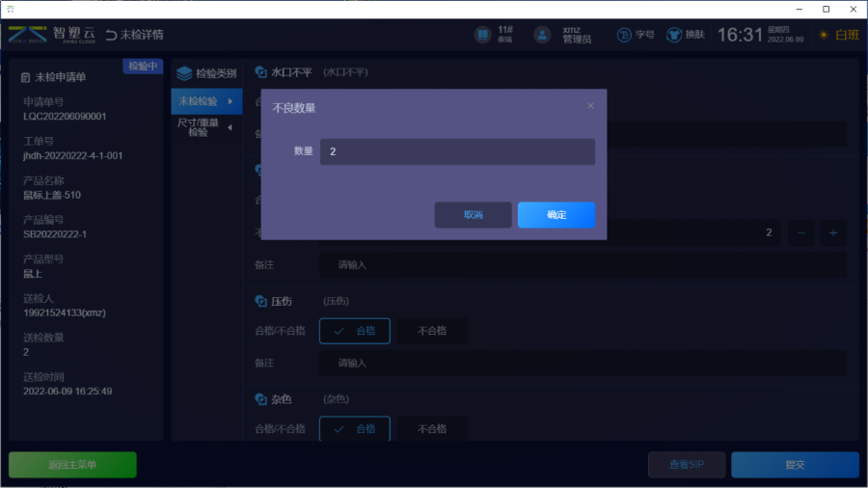
Task: Click the 白班 sun shift icon
Action: point(824,35)
